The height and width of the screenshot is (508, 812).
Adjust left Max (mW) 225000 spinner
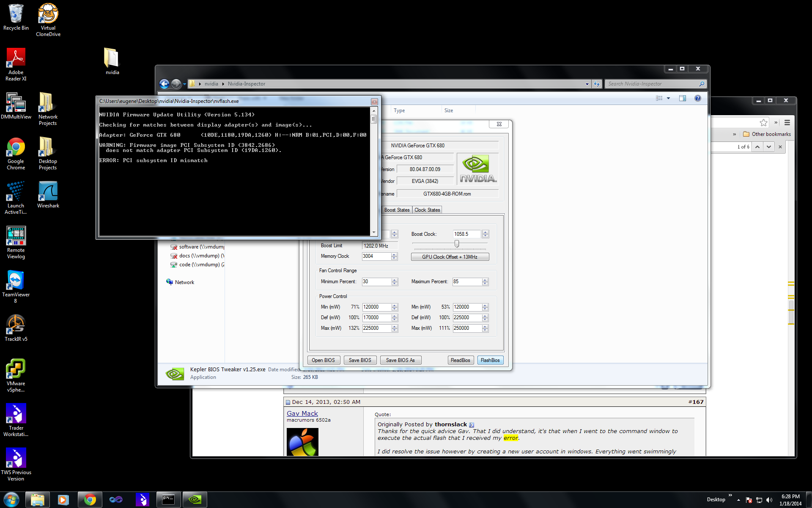click(x=395, y=328)
